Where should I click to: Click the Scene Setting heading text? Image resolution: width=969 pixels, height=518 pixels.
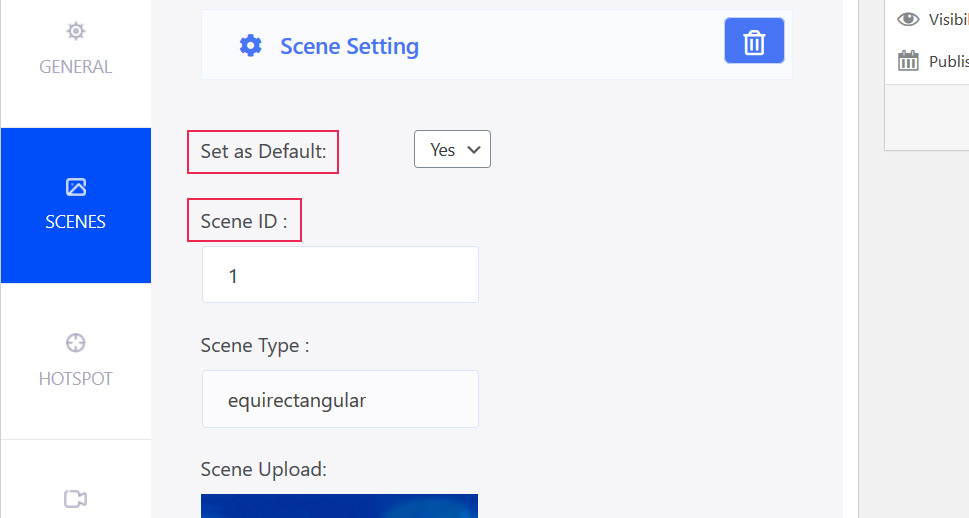(350, 46)
